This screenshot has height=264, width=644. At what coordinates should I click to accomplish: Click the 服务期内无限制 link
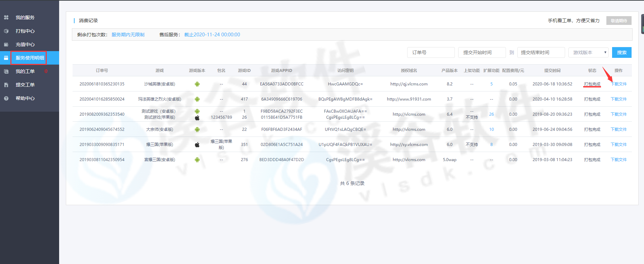click(128, 35)
